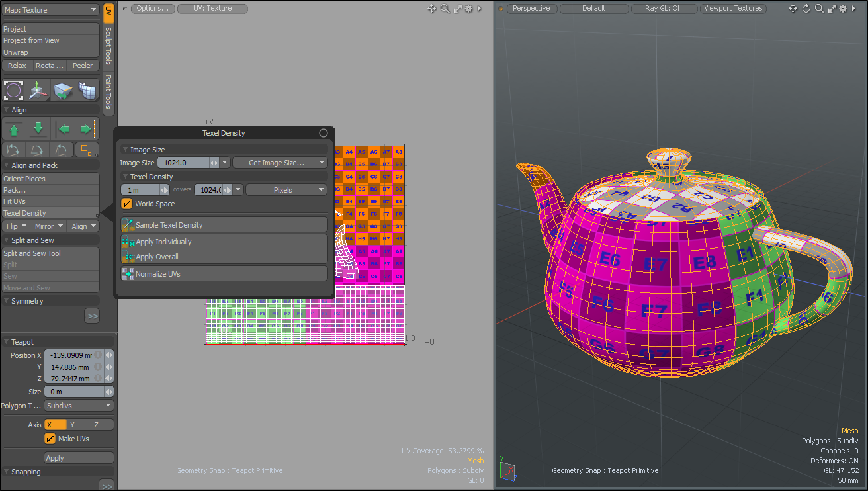Open the Map: Texture dropdown
Screen dimensions: 868x491
coord(50,10)
